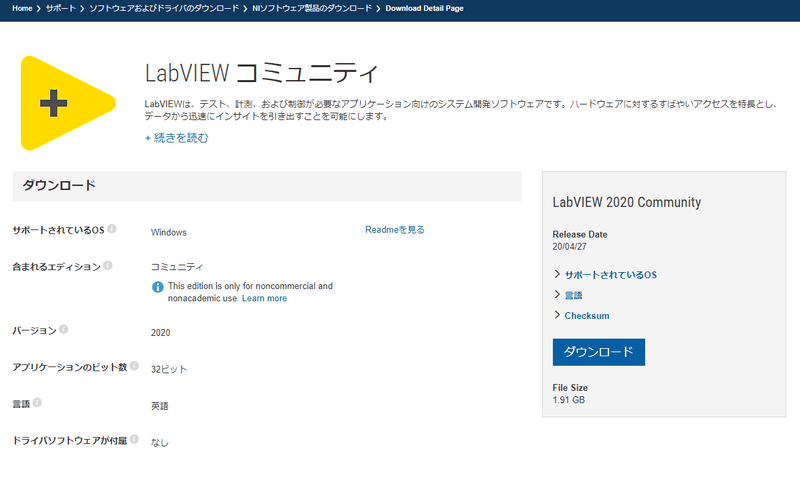Open NIソフトウェア製品のダウンロード breadcrumb
The width and height of the screenshot is (800, 494).
click(x=312, y=8)
